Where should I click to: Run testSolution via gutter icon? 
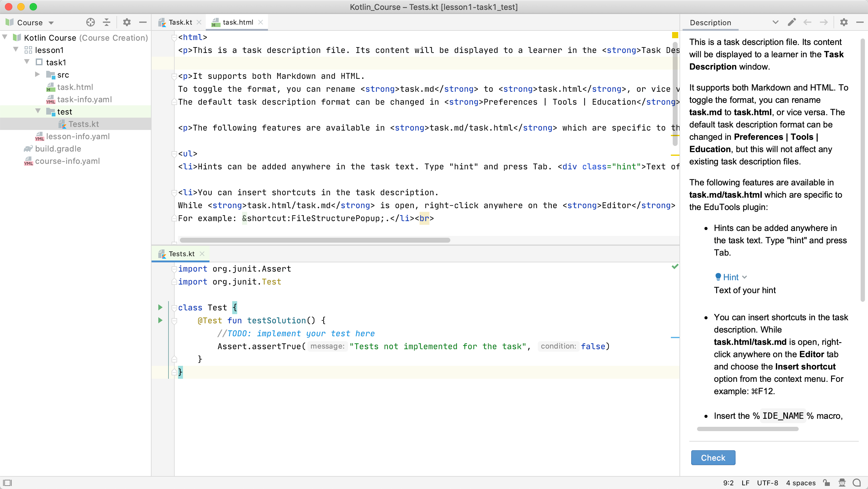tap(160, 320)
